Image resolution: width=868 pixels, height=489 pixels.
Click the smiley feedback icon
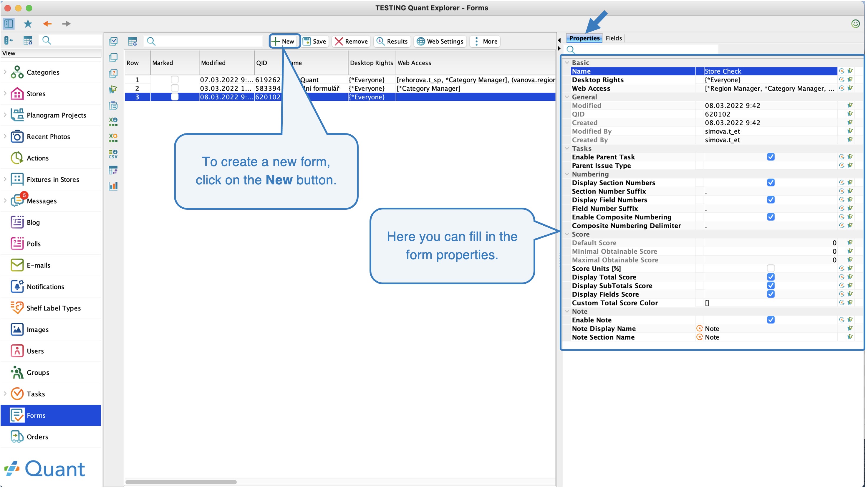[x=855, y=24]
